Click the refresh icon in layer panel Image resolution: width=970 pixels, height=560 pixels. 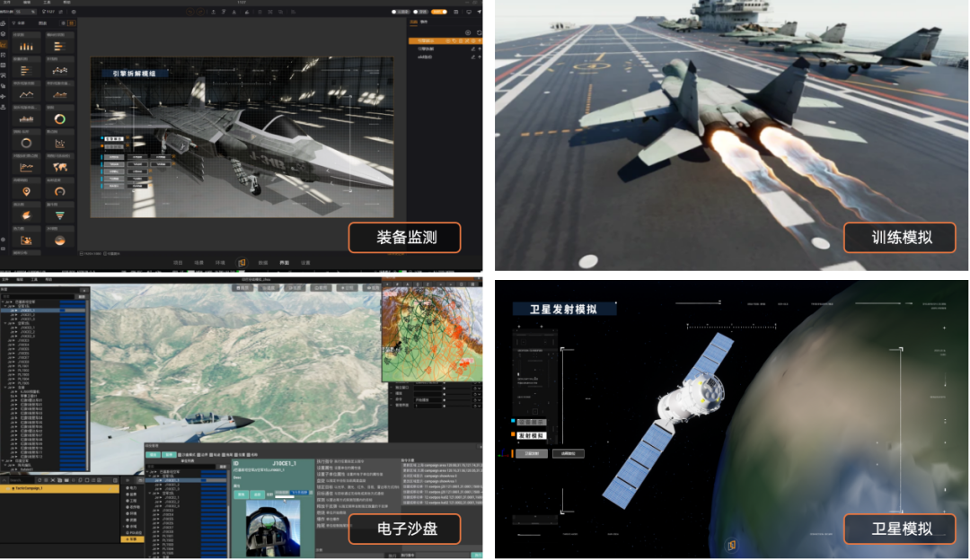coord(479,32)
